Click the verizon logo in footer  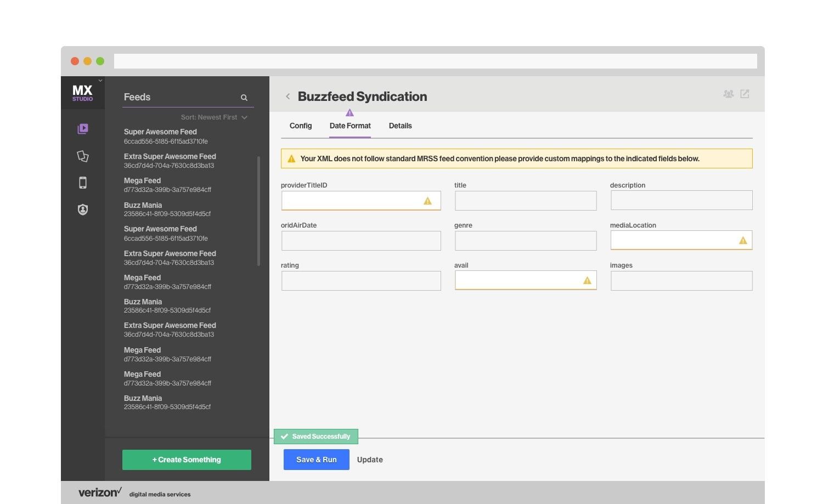point(100,492)
